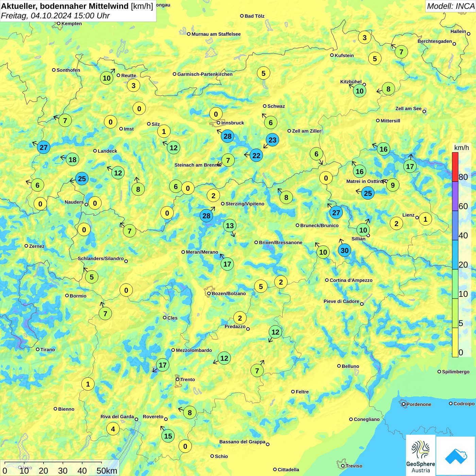Click wind marker 10 below Kitzbühel
Screen dimensions: 476x476
(359, 91)
